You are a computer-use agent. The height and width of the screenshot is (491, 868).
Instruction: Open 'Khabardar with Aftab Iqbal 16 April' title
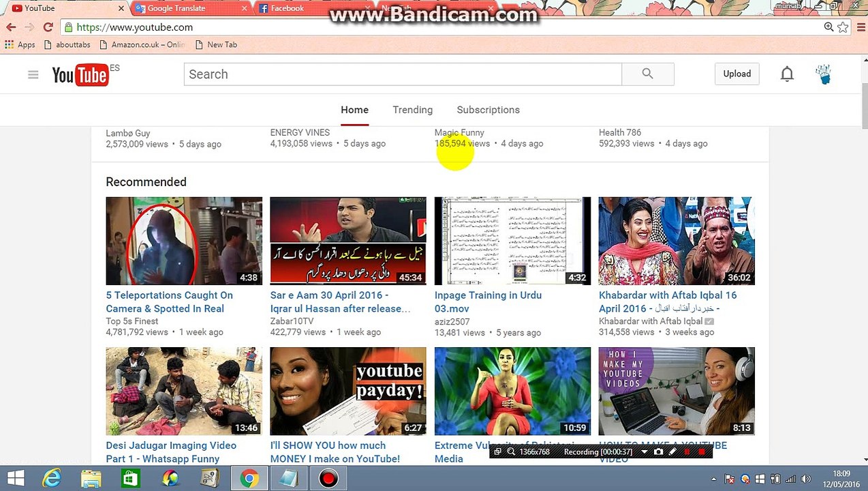[668, 301]
